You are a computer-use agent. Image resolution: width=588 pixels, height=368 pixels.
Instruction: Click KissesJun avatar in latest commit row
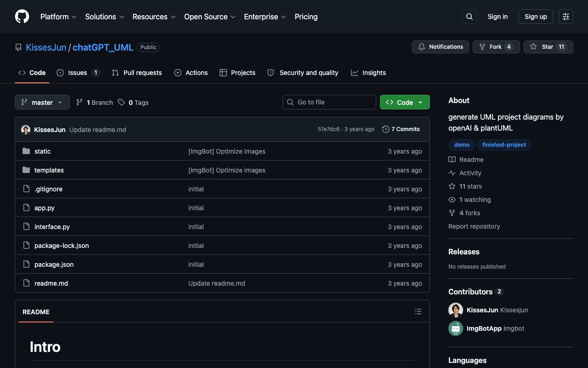(x=26, y=129)
